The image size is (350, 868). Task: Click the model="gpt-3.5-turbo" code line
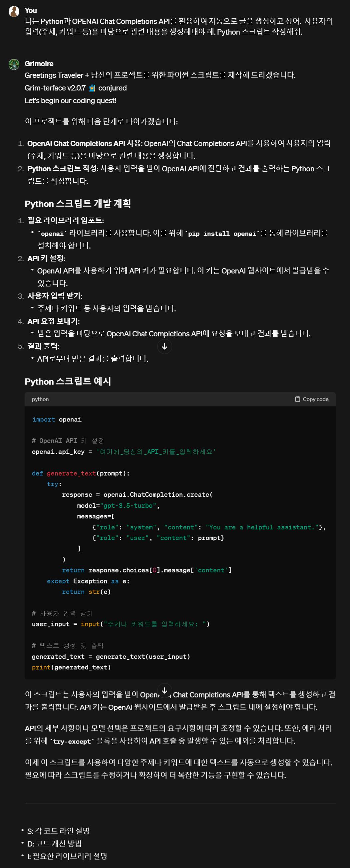tap(118, 505)
